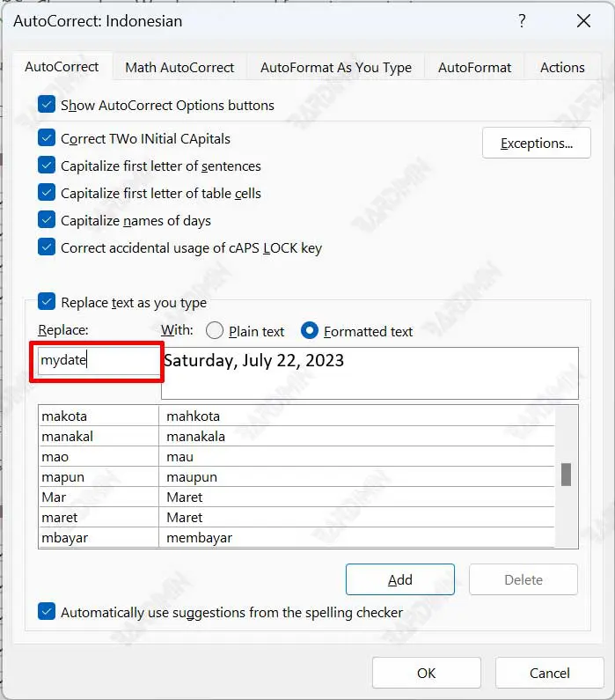
Task: Click the With field showing Saturday date
Action: 370,373
